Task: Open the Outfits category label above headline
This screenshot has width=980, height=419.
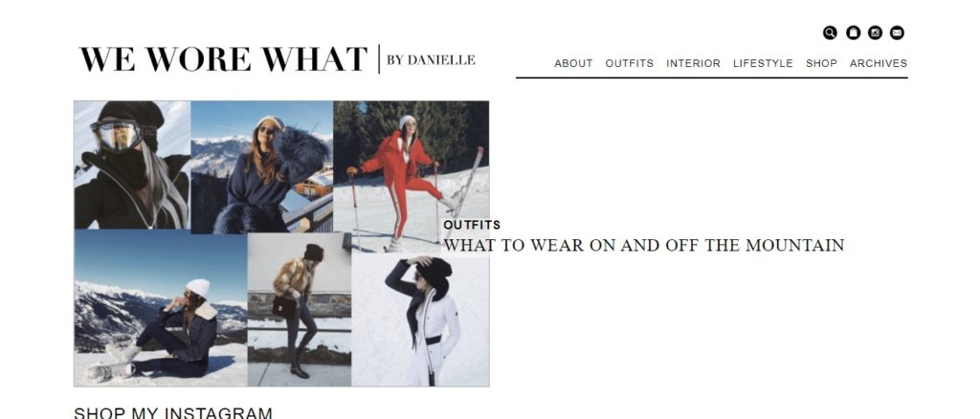Action: pyautogui.click(x=472, y=225)
